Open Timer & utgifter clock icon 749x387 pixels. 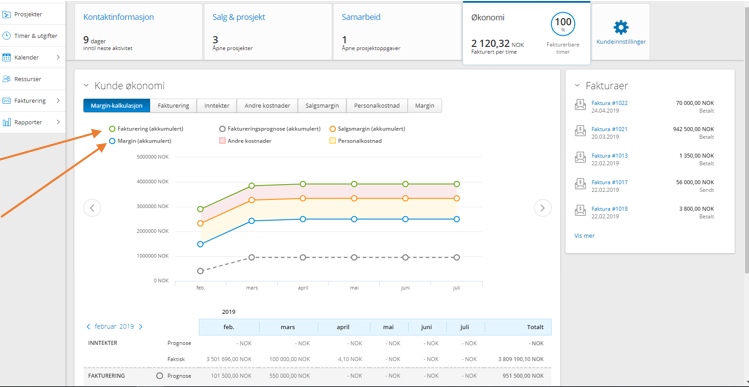tap(7, 36)
